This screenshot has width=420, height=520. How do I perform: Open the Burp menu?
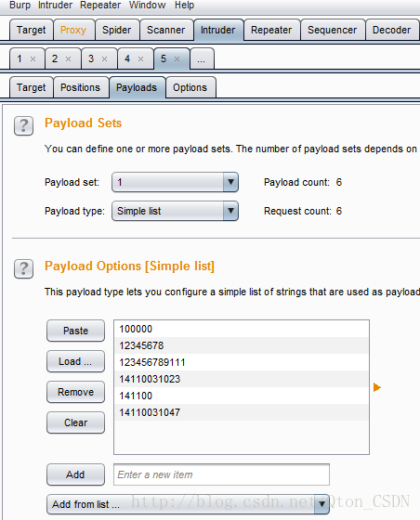point(20,5)
